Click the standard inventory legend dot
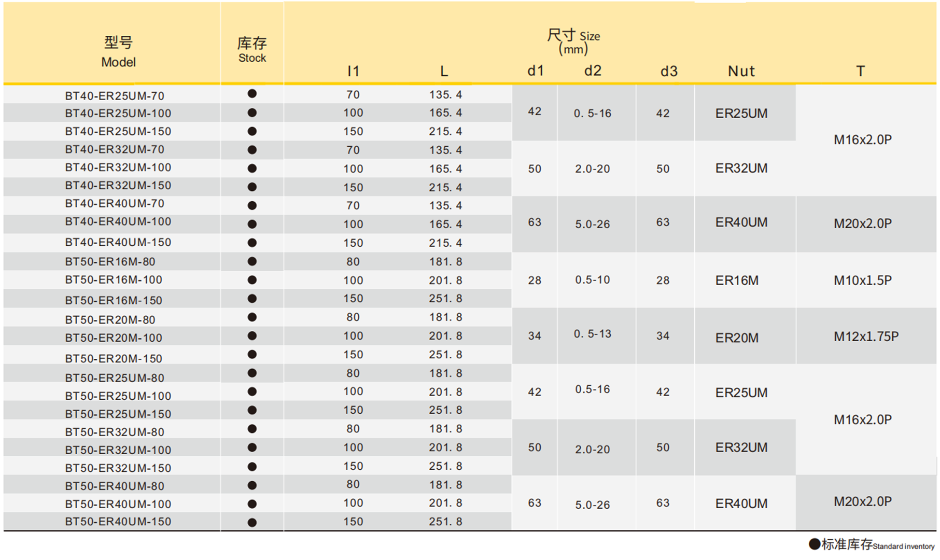This screenshot has height=560, width=940. (815, 544)
